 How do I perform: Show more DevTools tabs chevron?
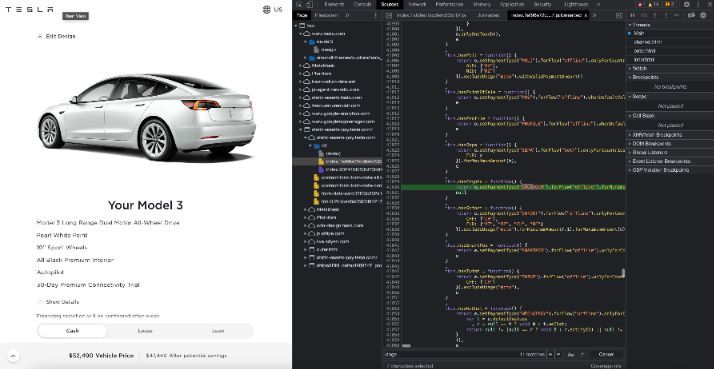[x=598, y=4]
